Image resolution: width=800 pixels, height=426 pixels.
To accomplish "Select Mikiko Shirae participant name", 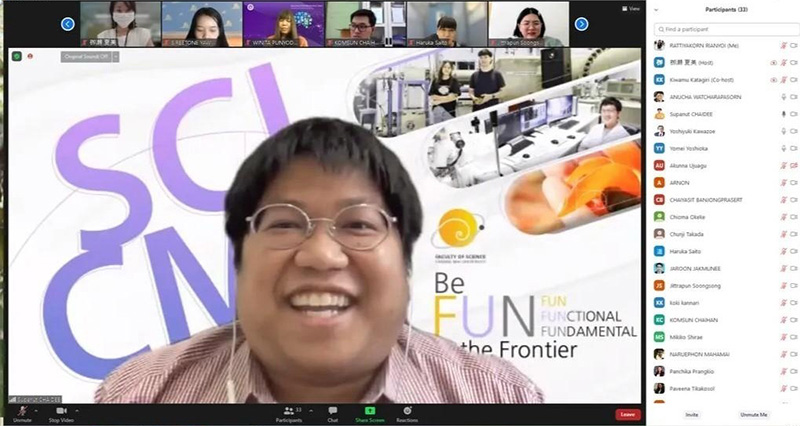I will coord(686,337).
